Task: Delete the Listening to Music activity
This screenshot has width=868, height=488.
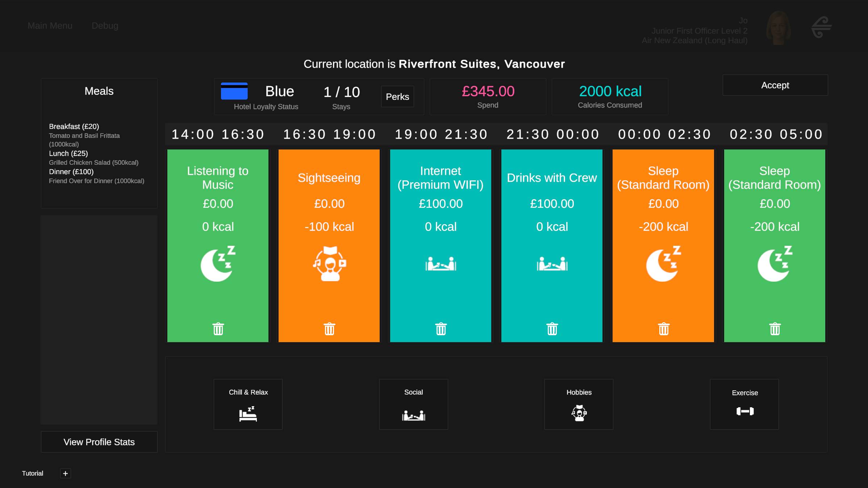Action: coord(218,329)
